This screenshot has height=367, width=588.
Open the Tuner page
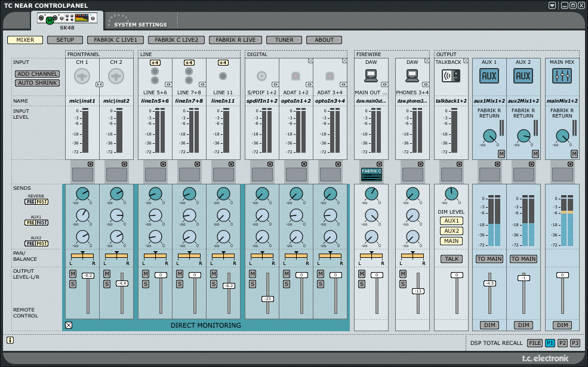tap(284, 40)
